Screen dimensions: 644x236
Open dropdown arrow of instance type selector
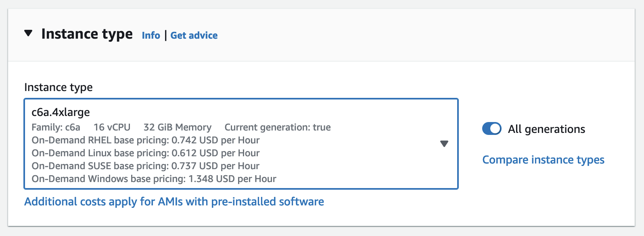pos(444,144)
